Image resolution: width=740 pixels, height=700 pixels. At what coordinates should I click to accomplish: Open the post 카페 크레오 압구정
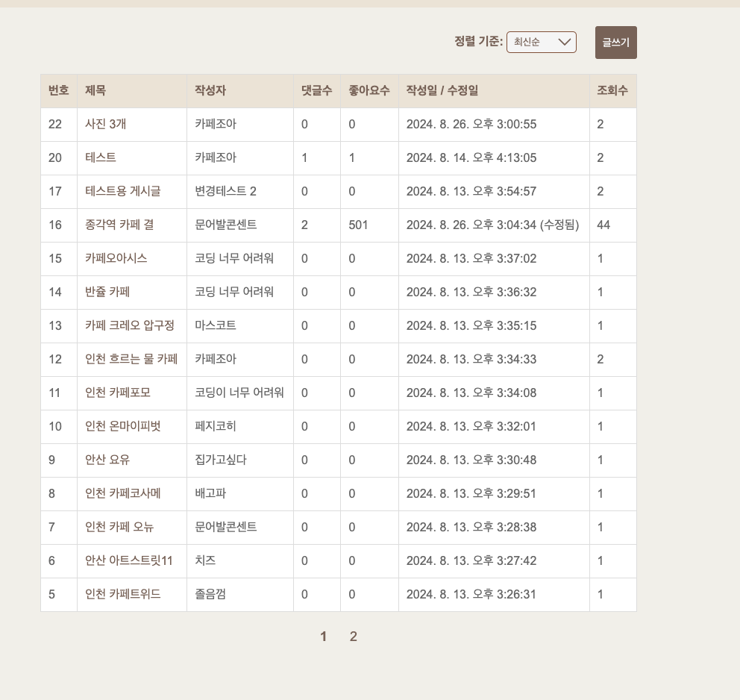[x=130, y=325]
